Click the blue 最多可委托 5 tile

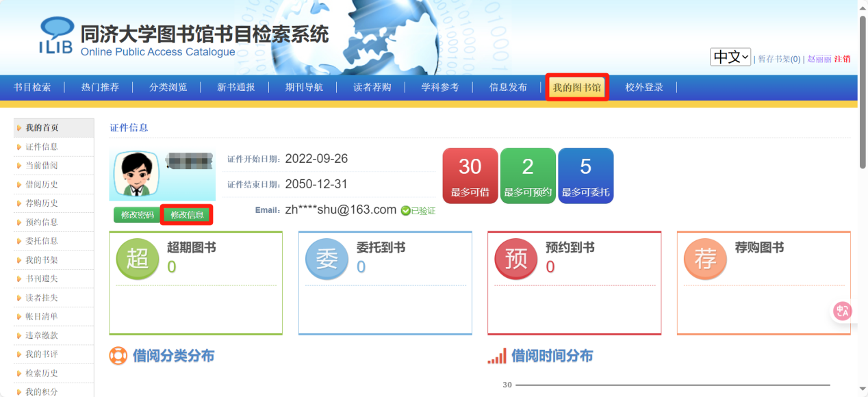click(585, 175)
